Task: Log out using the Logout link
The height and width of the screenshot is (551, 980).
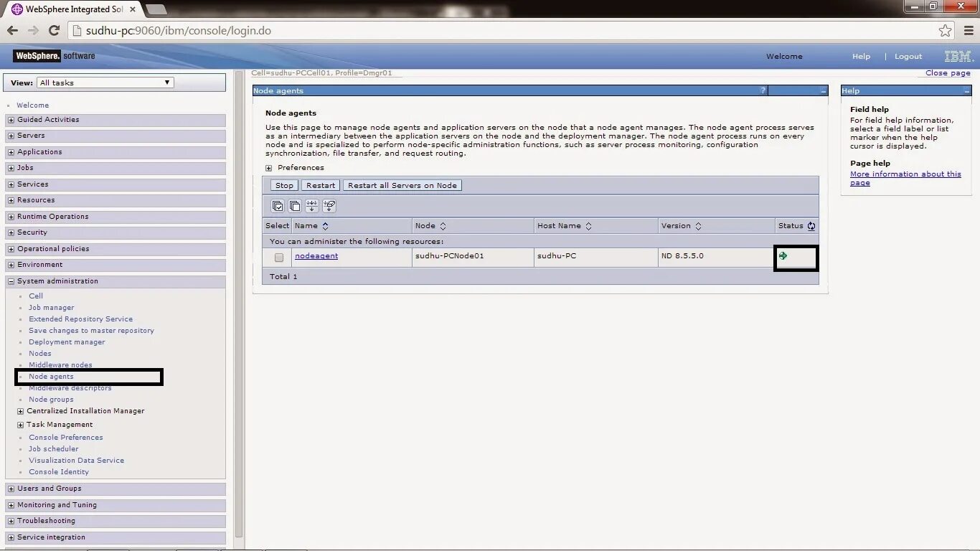Action: tap(908, 57)
